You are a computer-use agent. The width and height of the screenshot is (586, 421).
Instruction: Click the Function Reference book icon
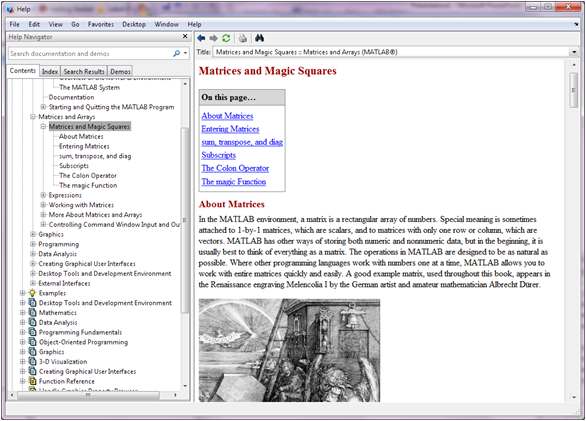[x=33, y=381]
